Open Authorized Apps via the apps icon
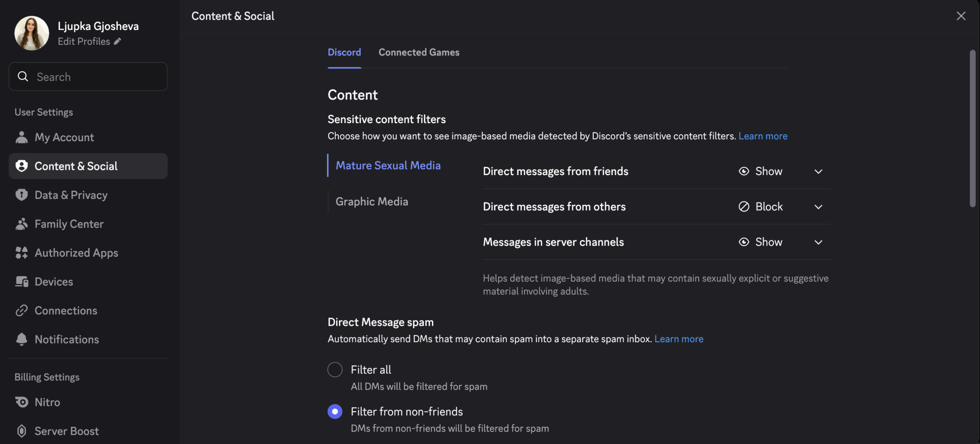980x444 pixels. (x=22, y=252)
